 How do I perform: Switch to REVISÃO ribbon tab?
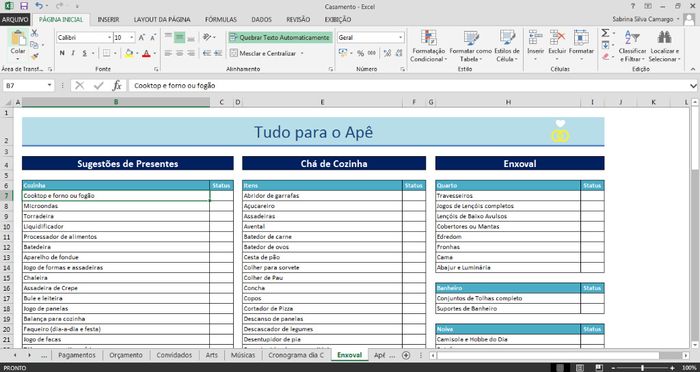click(298, 20)
